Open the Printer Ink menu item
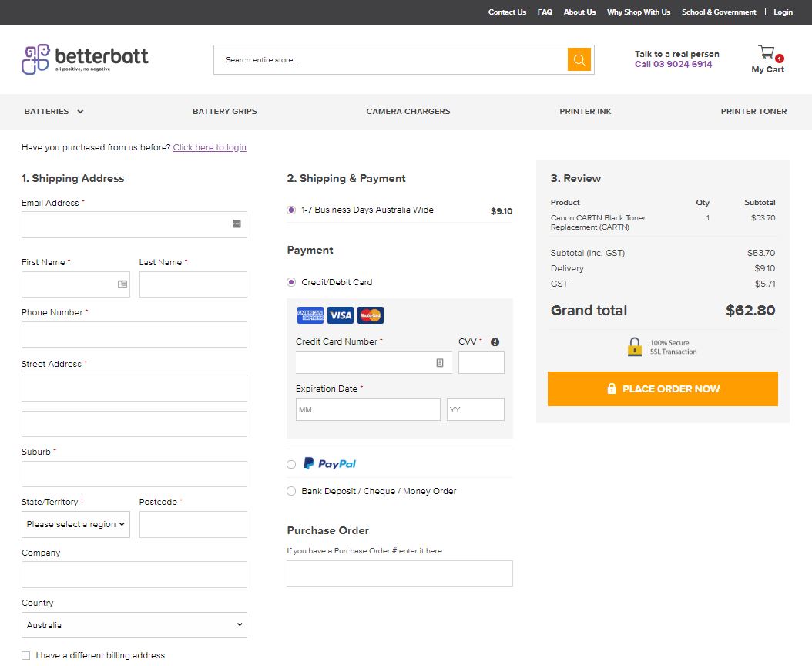The image size is (812, 666). pyautogui.click(x=585, y=112)
